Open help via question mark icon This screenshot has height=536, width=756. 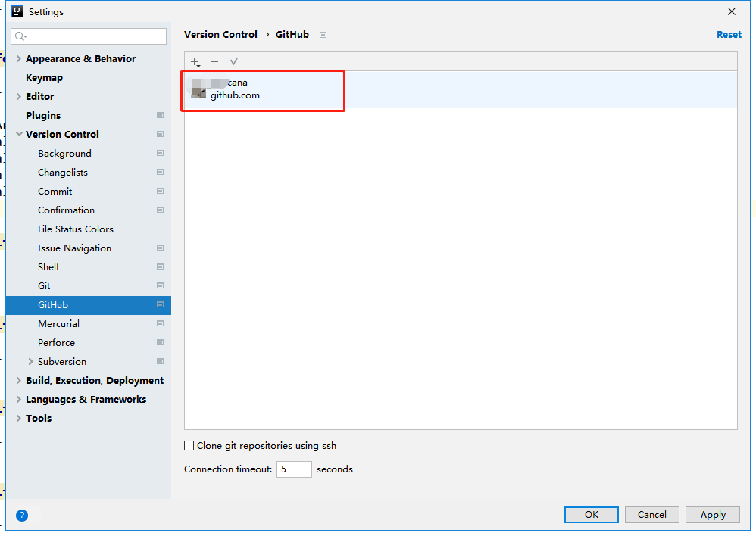pos(22,516)
